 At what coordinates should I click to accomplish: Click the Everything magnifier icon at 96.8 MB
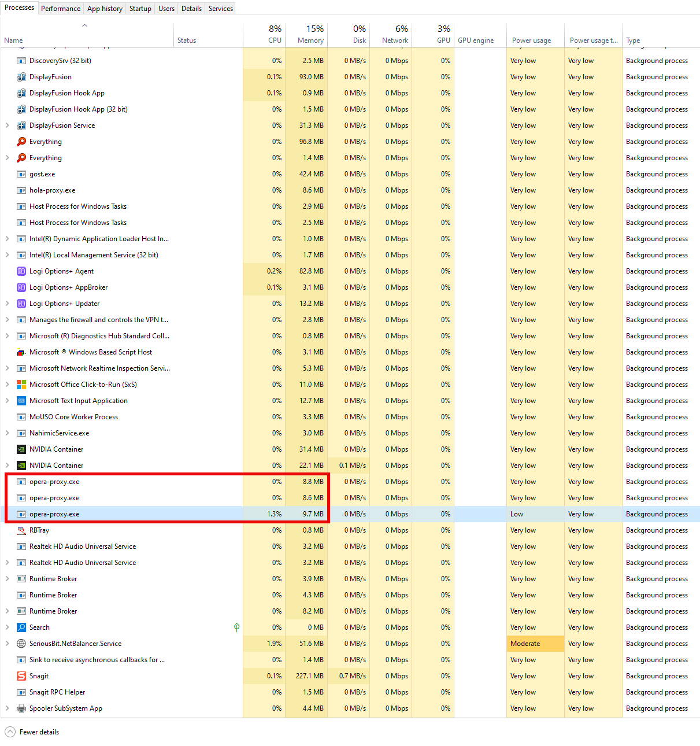click(x=21, y=142)
